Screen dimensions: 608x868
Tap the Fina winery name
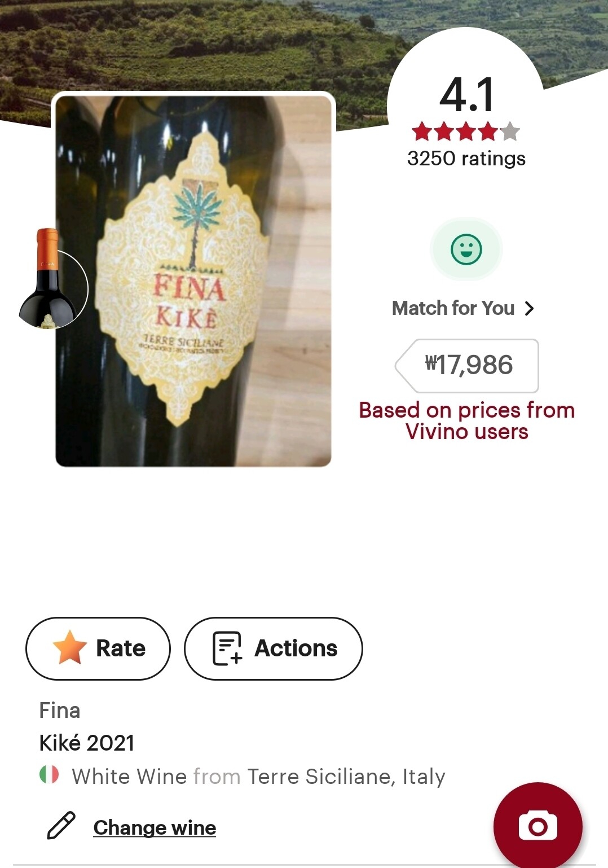[x=60, y=711]
